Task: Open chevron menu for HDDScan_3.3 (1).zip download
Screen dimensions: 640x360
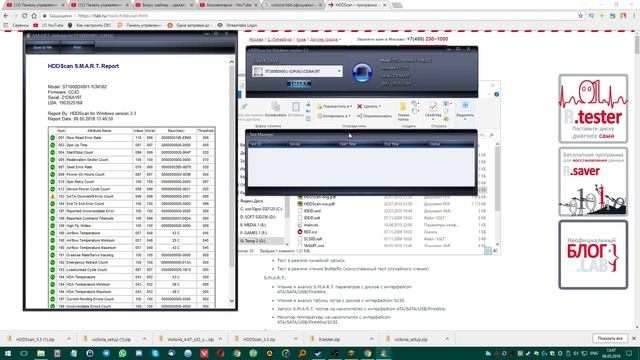Action: point(69,339)
